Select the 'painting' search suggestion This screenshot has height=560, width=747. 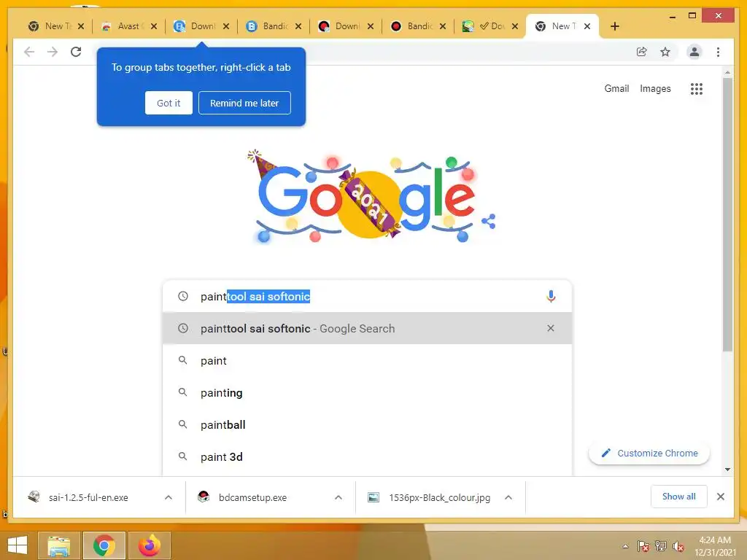tap(367, 392)
